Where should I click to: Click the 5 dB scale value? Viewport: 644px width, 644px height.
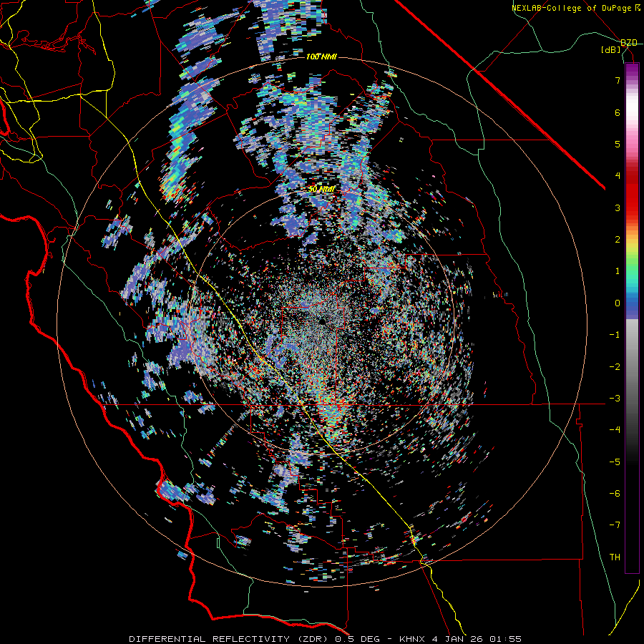618,144
